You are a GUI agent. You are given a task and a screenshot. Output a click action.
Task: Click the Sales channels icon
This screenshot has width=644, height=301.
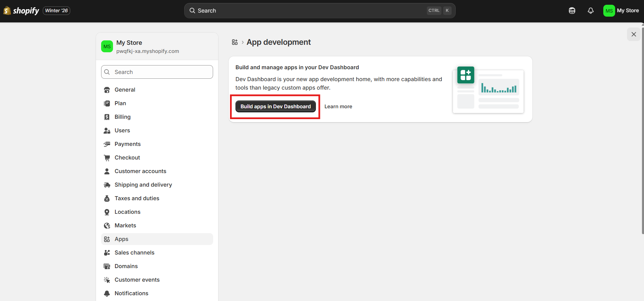(x=107, y=253)
